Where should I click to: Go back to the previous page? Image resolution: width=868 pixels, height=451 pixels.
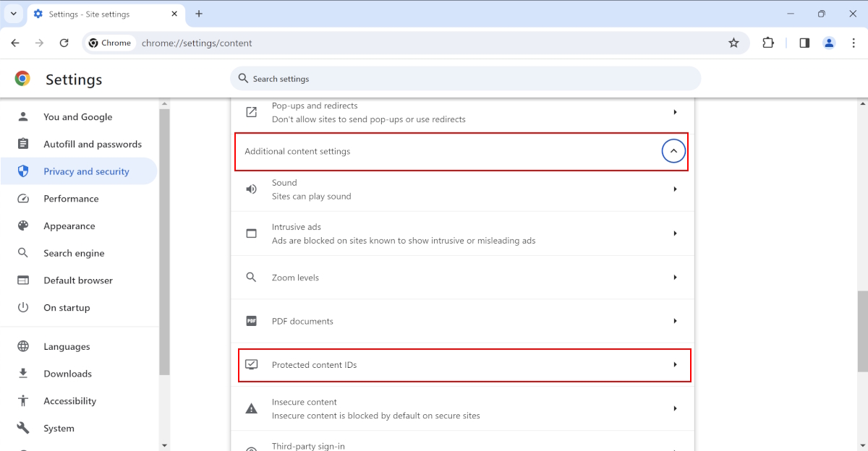pos(15,43)
